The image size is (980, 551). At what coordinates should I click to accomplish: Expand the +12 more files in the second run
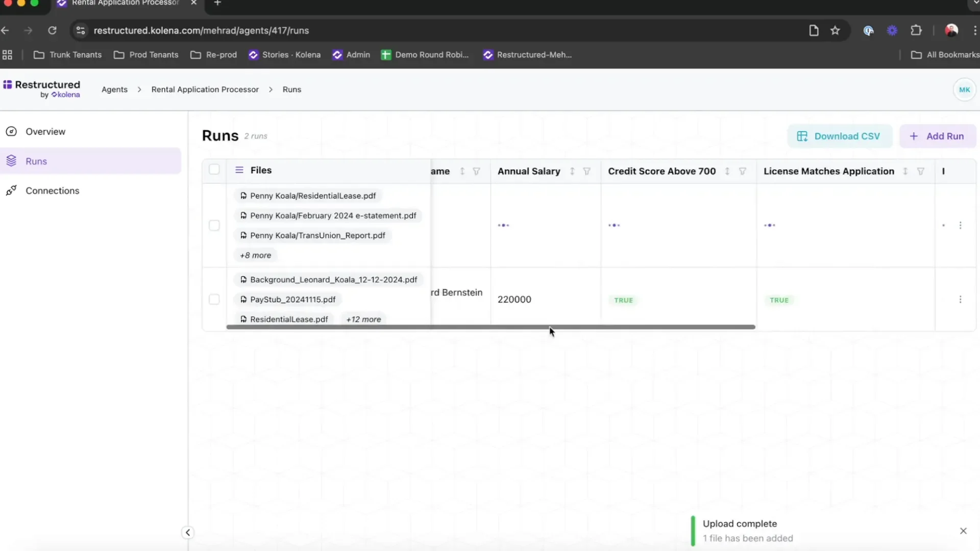pos(363,319)
